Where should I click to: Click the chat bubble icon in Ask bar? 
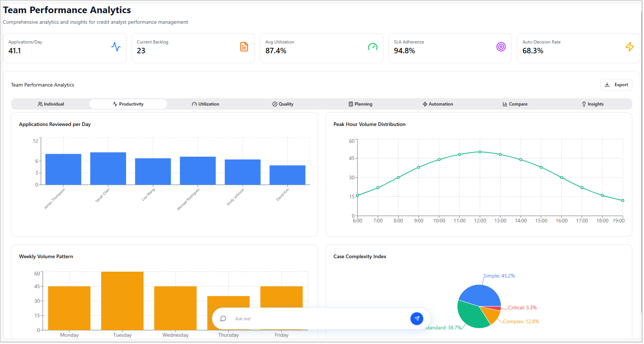[223, 319]
